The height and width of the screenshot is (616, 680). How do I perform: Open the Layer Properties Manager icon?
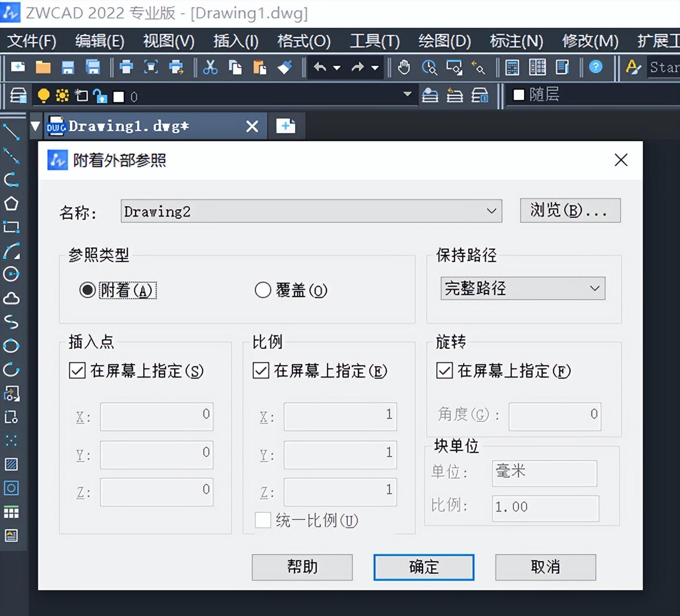point(18,95)
